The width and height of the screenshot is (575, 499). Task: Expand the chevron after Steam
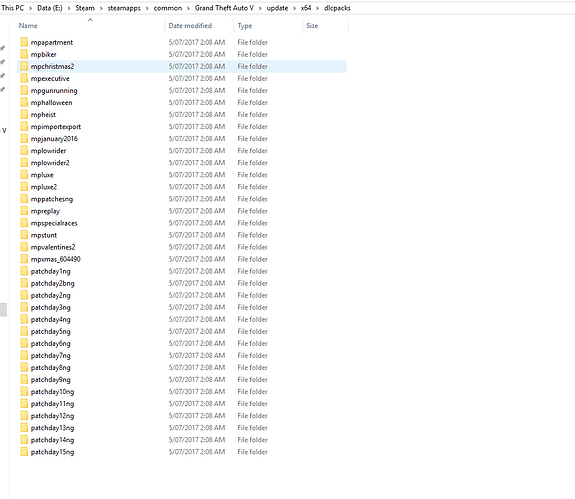101,8
